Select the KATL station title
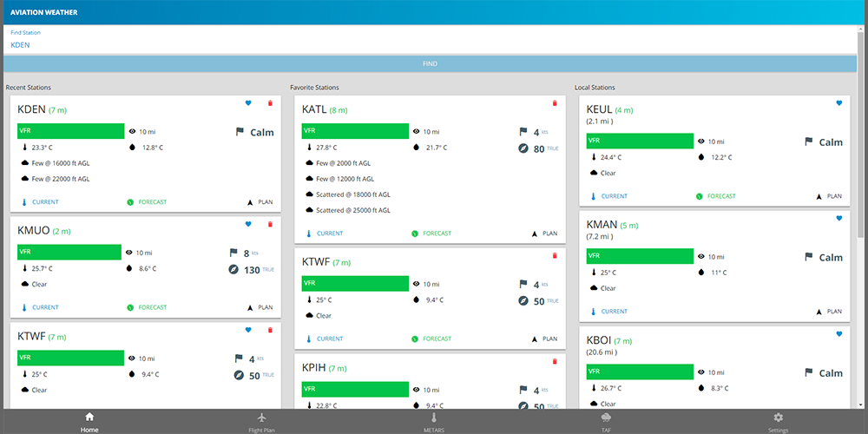This screenshot has width=868, height=434. pos(314,109)
